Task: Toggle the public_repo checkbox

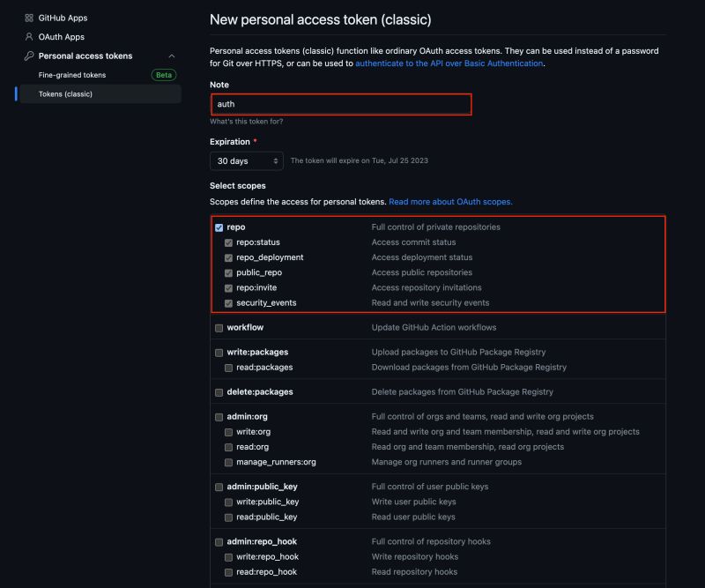Action: [228, 273]
